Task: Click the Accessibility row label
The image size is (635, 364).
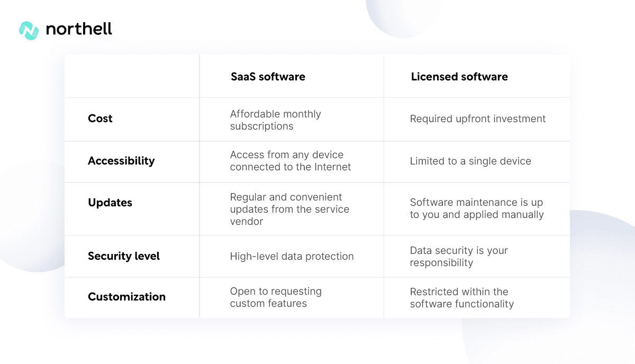Action: click(x=121, y=161)
